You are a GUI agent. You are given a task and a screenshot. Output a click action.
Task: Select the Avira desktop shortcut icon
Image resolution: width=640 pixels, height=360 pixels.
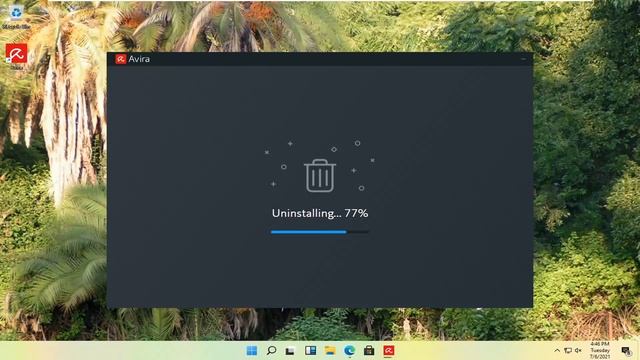coord(16,56)
